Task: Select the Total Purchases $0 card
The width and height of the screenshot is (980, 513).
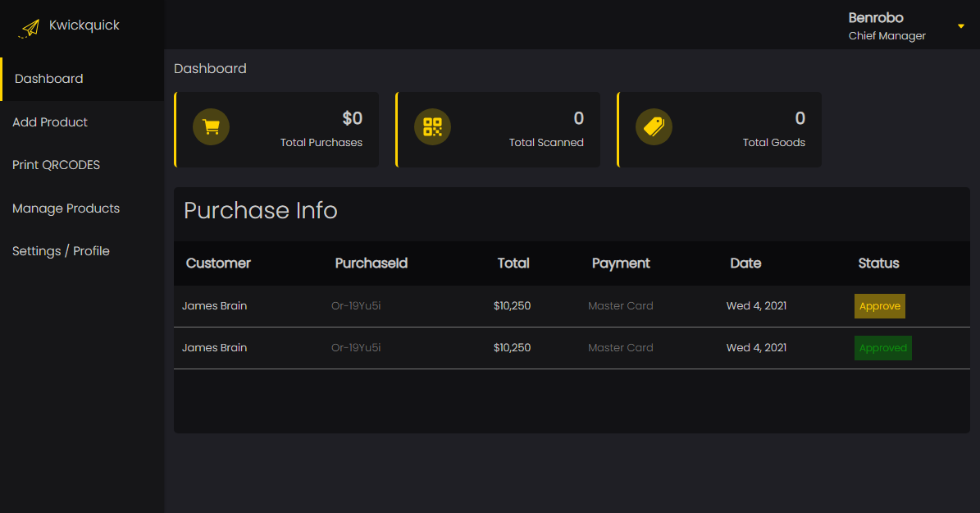Action: pyautogui.click(x=277, y=130)
